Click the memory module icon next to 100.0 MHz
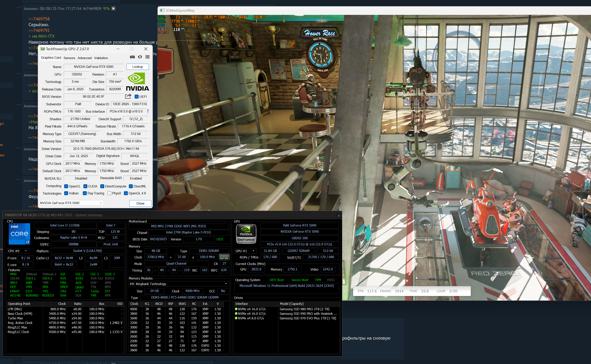591x364 pixels. click(224, 257)
